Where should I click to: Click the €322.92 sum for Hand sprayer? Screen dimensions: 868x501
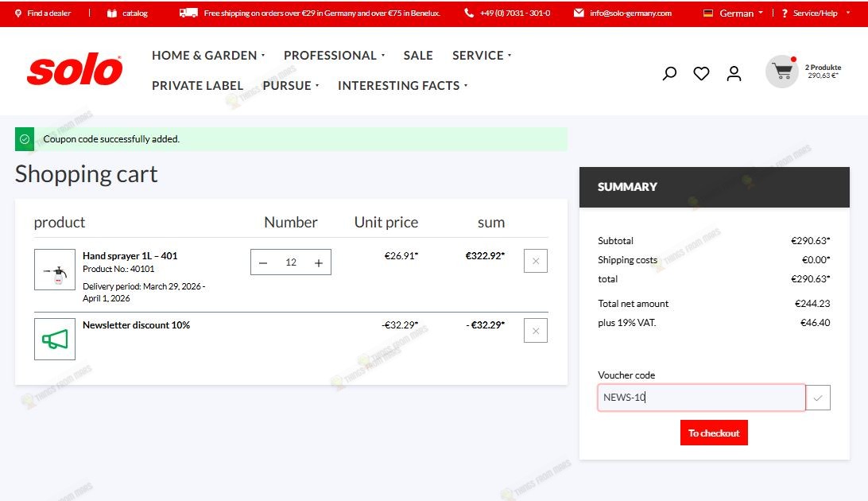(485, 256)
